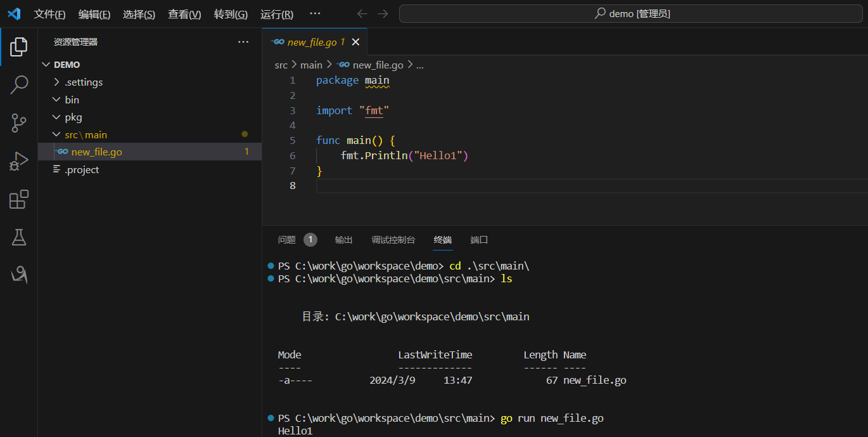Close the new_file.go editor tab

[355, 42]
